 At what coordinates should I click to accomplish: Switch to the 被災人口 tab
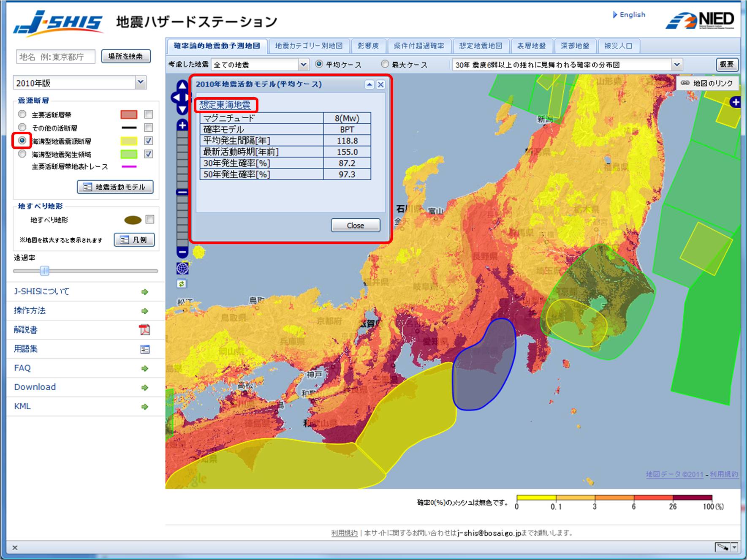pyautogui.click(x=619, y=46)
